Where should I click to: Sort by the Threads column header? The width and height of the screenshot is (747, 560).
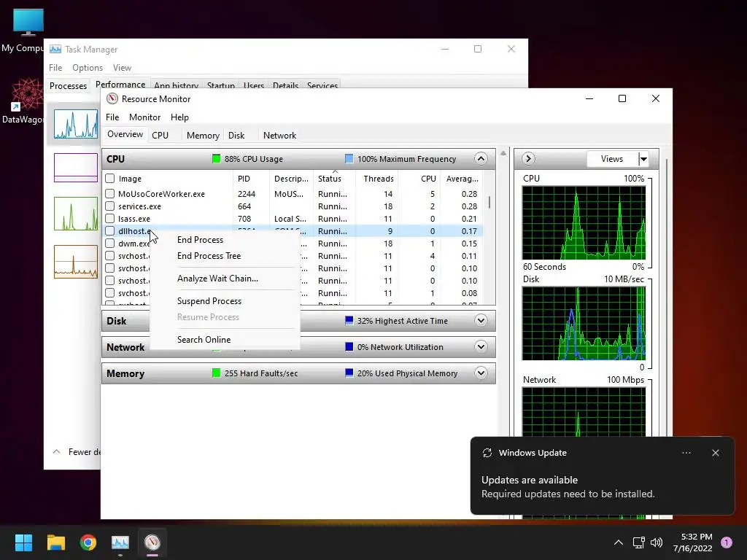click(x=379, y=179)
